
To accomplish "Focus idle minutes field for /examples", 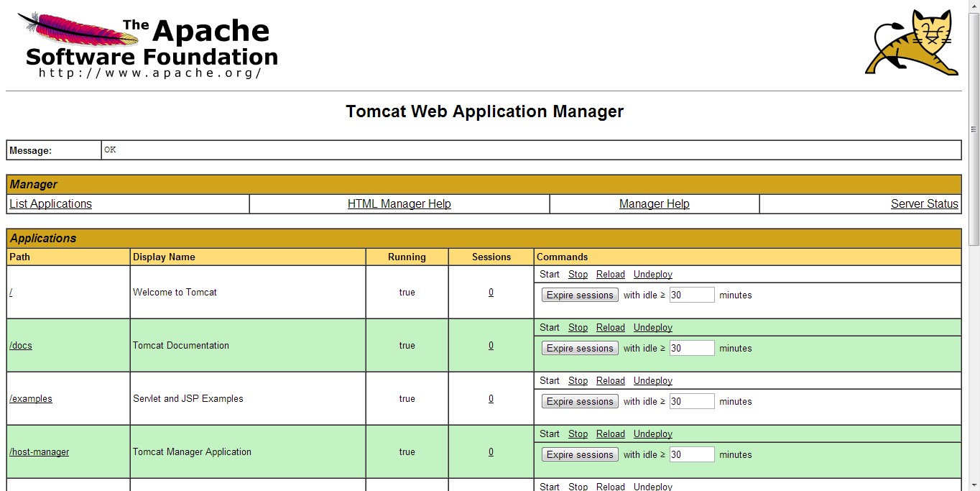I will [x=692, y=401].
